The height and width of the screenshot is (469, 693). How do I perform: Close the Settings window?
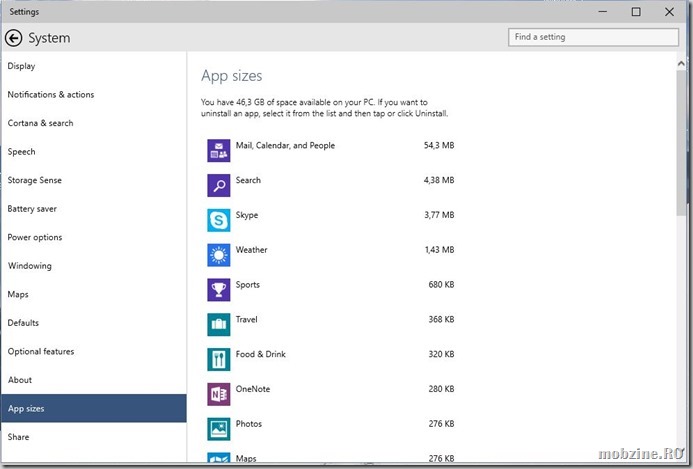coord(669,11)
